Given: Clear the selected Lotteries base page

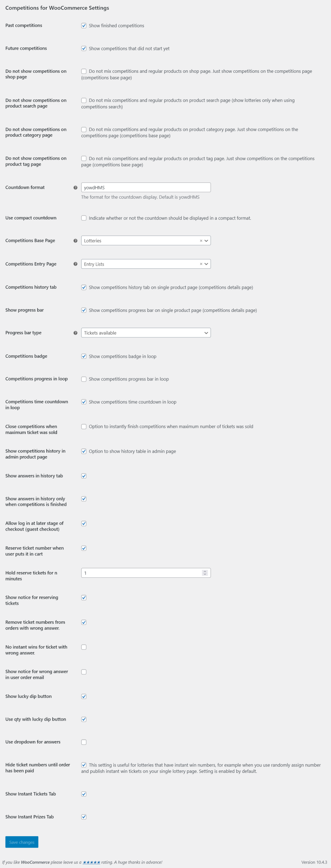Looking at the screenshot, I should (x=201, y=240).
